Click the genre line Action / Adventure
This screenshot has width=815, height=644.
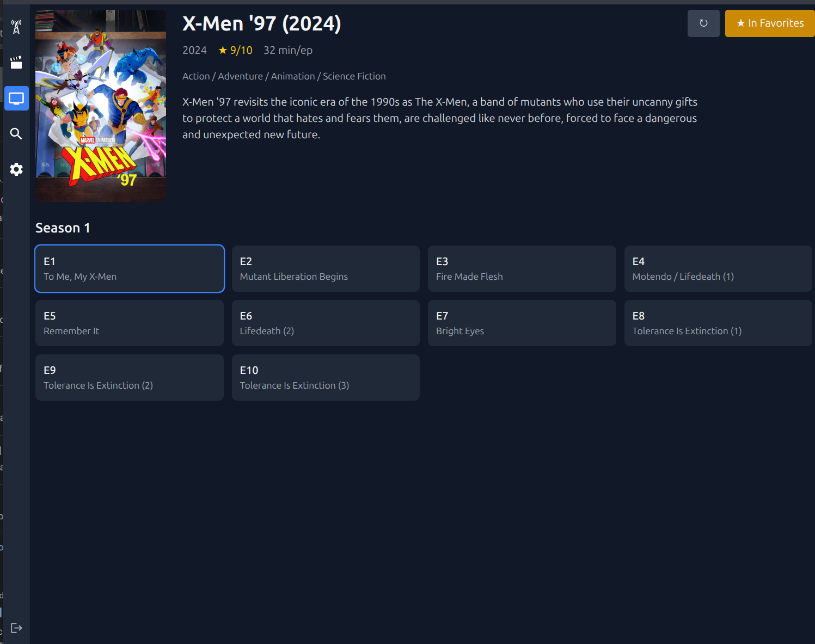[x=284, y=76]
